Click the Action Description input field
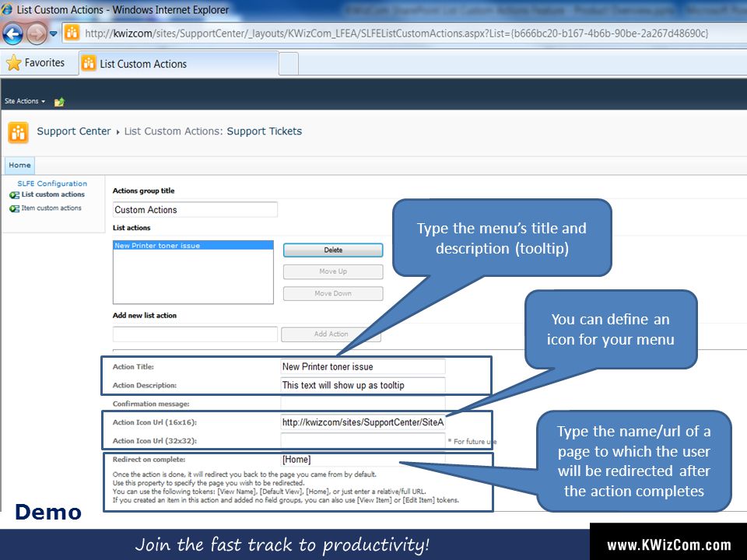The image size is (747, 560). pyautogui.click(x=363, y=385)
